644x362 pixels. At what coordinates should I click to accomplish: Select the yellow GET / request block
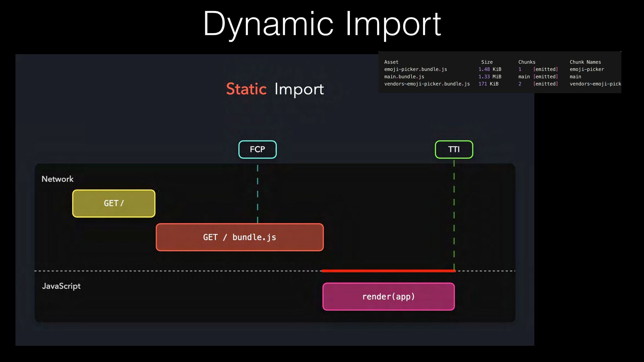coord(114,203)
